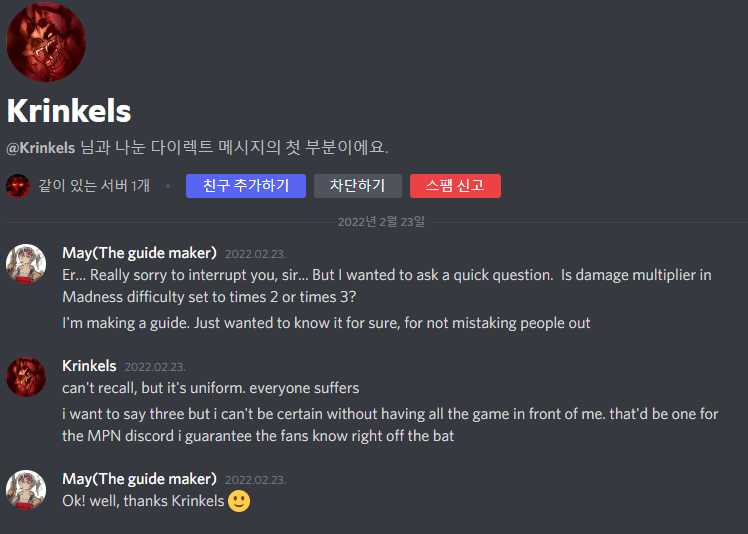This screenshot has width=748, height=534.
Task: Click the smiley emoji in last message
Action: [239, 501]
